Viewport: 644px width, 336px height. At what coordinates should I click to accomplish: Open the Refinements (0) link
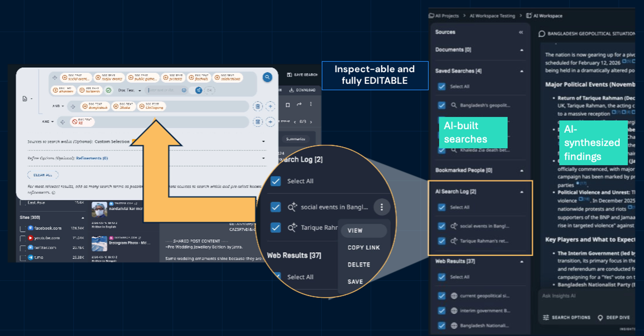point(92,158)
